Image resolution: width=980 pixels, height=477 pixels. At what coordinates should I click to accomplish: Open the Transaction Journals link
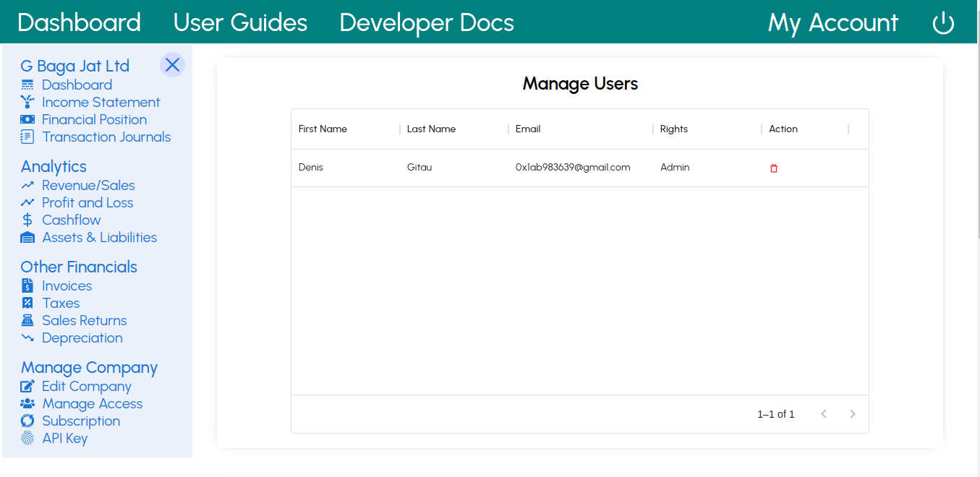click(x=106, y=137)
